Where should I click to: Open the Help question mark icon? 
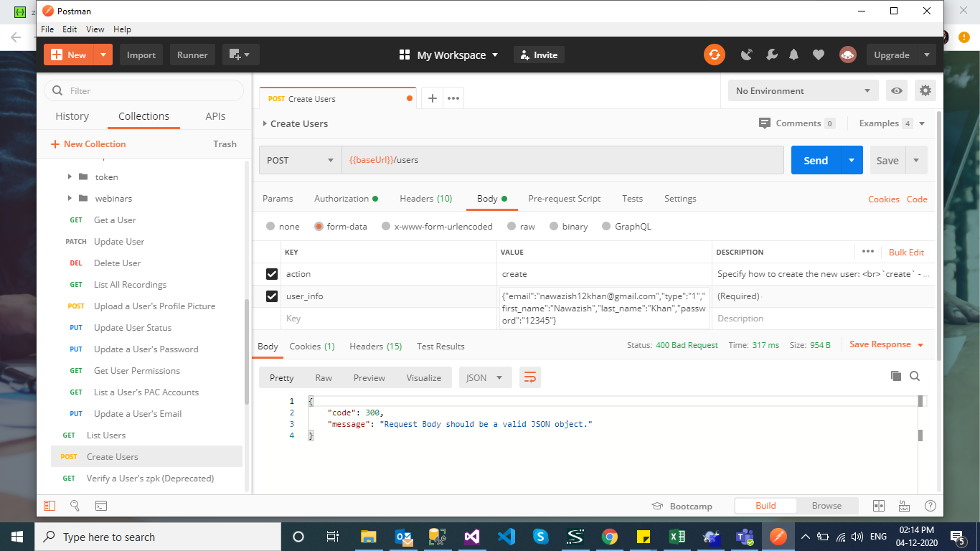[930, 506]
